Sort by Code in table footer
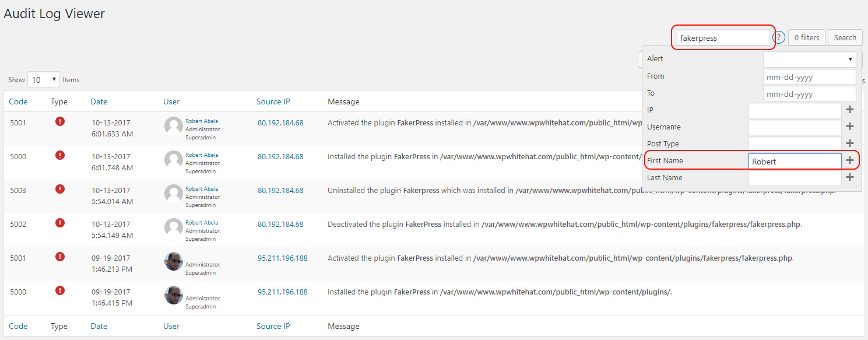Image resolution: width=868 pixels, height=340 pixels. [x=18, y=326]
